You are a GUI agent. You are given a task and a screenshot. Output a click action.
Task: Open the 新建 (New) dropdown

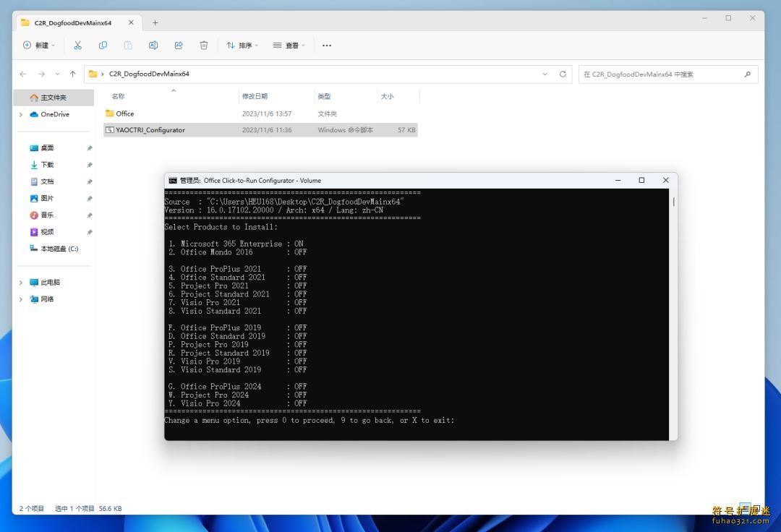pos(40,45)
